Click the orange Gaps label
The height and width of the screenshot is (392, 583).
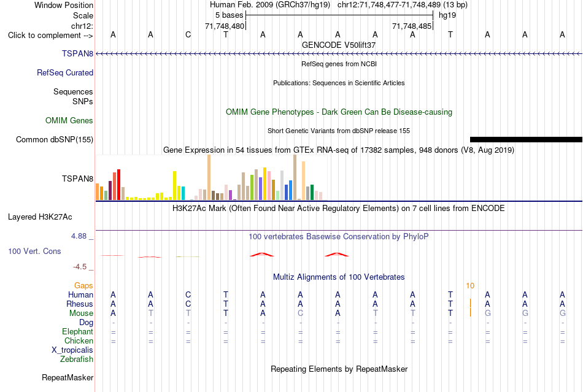pos(83,285)
